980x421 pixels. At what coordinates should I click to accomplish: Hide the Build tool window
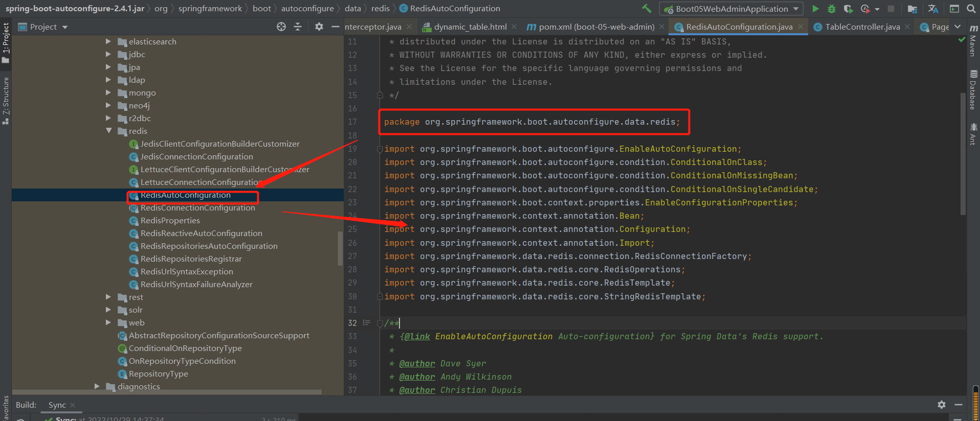point(959,404)
